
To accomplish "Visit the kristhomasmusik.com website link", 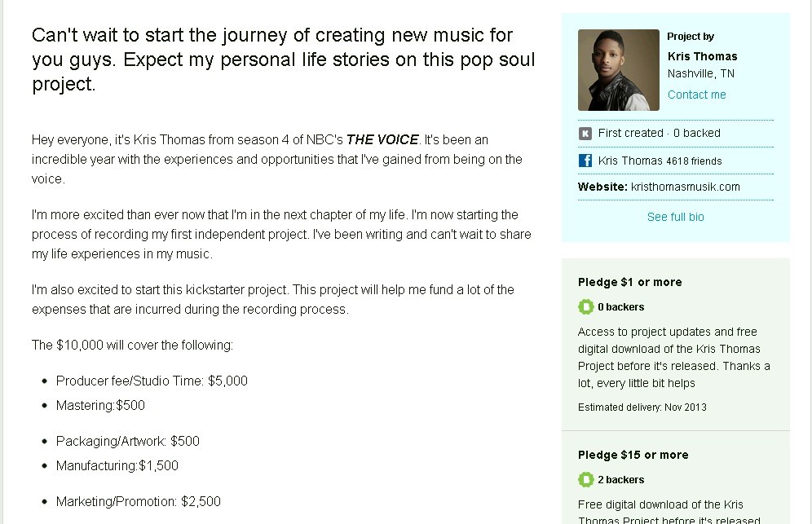I will (x=685, y=187).
